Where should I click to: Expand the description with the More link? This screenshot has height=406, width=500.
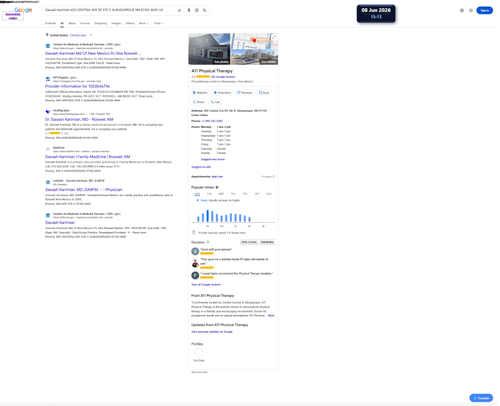(271, 315)
